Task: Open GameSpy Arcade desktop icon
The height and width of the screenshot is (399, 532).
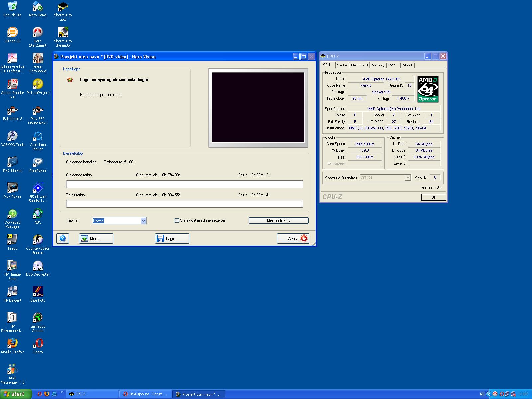Action: point(38,322)
